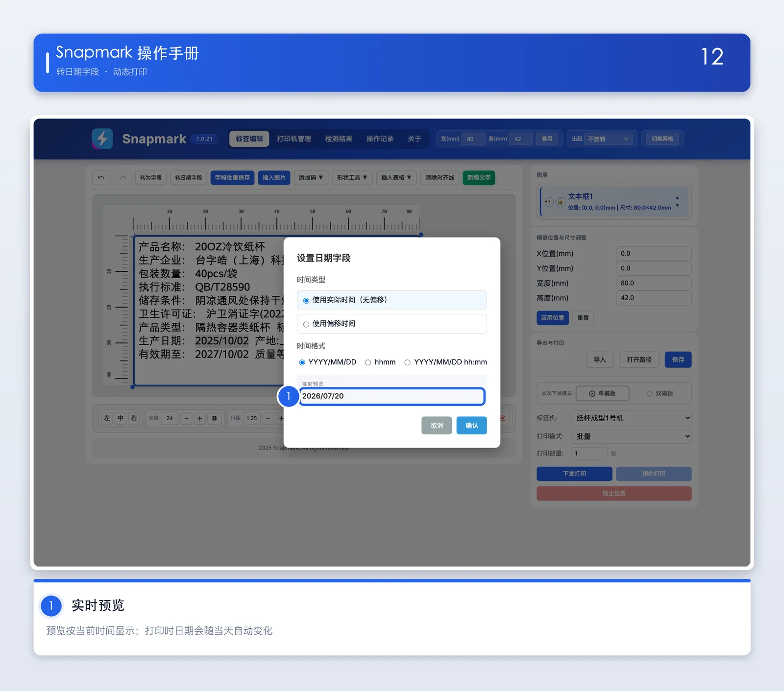Click the green 新增文字 button

[x=479, y=178]
